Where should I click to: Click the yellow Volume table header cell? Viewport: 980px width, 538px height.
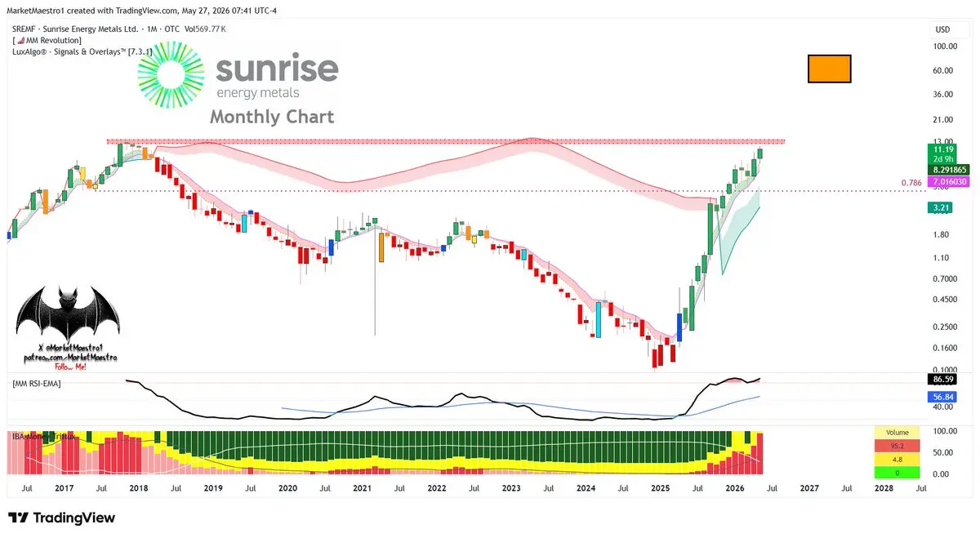(897, 434)
